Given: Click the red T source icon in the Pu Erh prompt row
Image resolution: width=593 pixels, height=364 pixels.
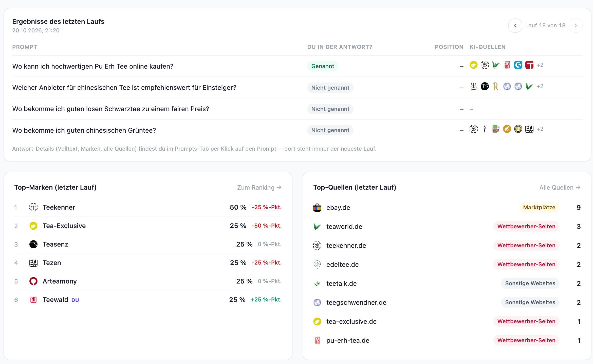Looking at the screenshot, I should pyautogui.click(x=529, y=65).
